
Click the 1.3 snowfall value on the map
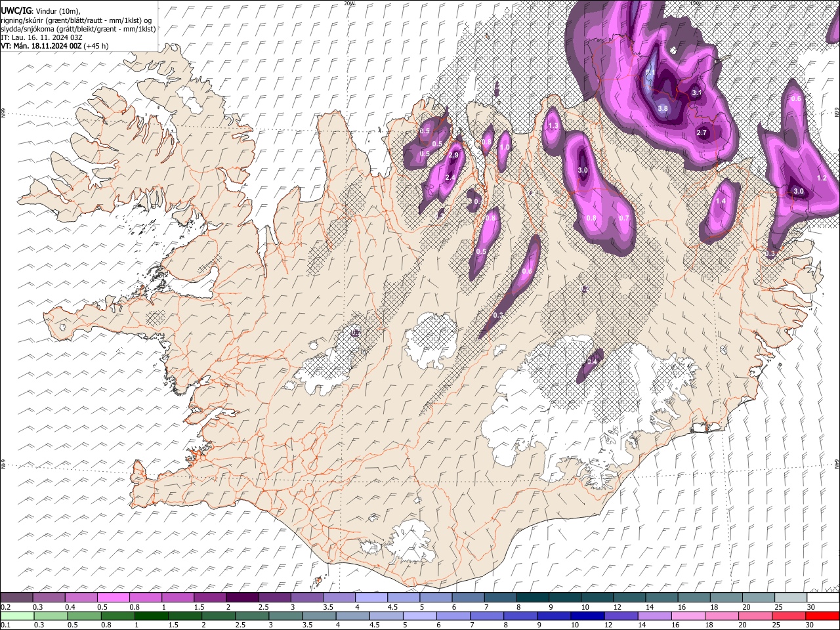click(553, 126)
